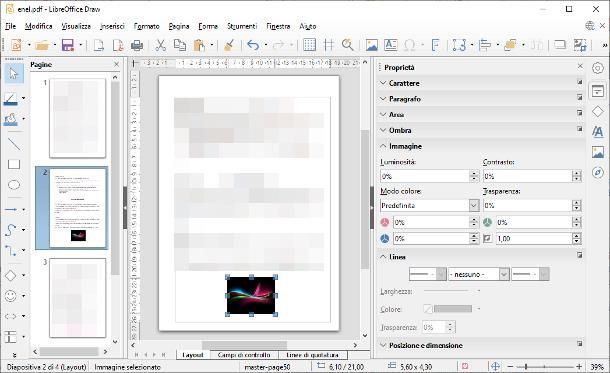Select the Symbol Shapes smiley tool
This screenshot has width=610, height=373.
(11, 296)
